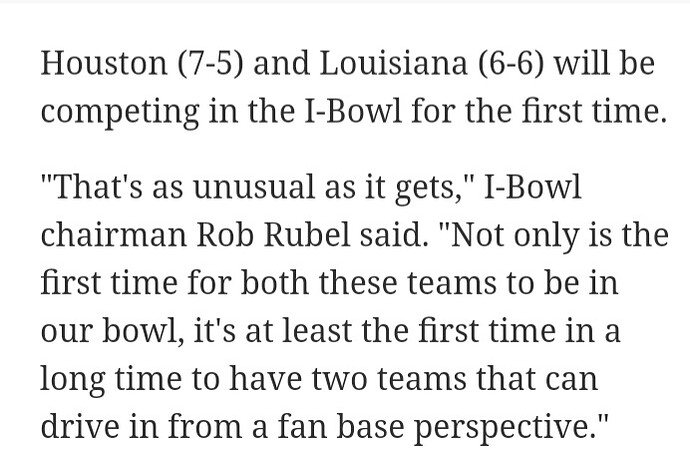Click the word "chairman"
The width and height of the screenshot is (690, 455).
click(114, 235)
